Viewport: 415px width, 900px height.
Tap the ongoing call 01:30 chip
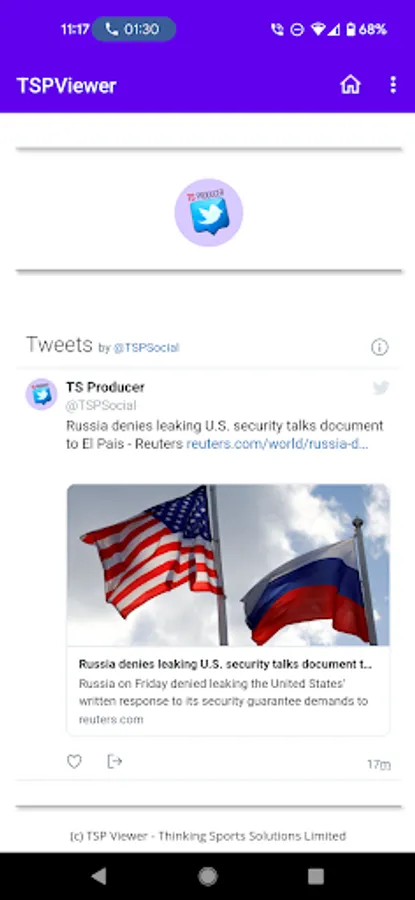click(x=134, y=29)
